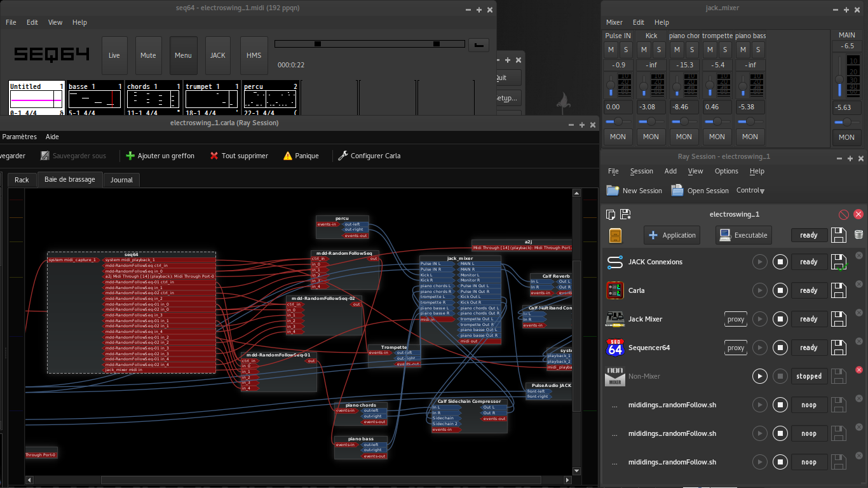868x488 pixels.
Task: Save the Sequencer64 client with its floppy icon
Action: coord(839,348)
